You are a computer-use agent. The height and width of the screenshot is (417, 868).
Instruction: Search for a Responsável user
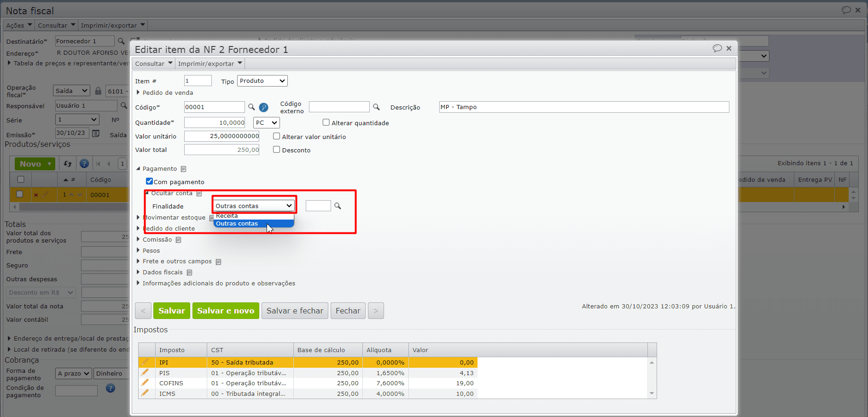point(123,105)
